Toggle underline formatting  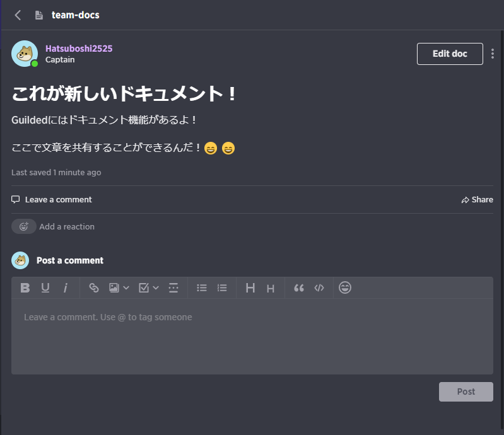click(45, 288)
